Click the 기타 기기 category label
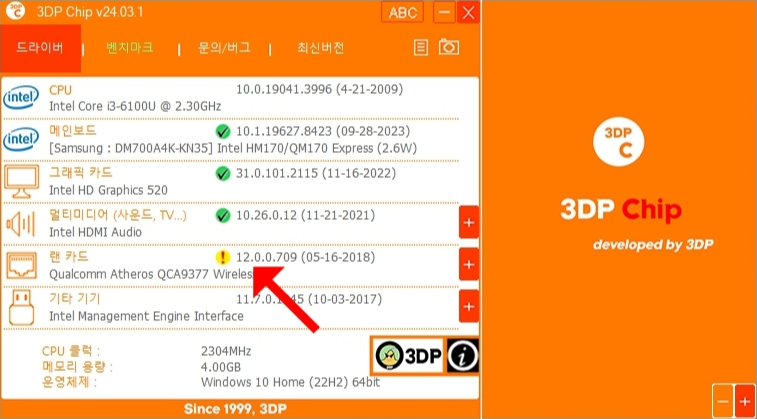757x419 pixels. [75, 299]
